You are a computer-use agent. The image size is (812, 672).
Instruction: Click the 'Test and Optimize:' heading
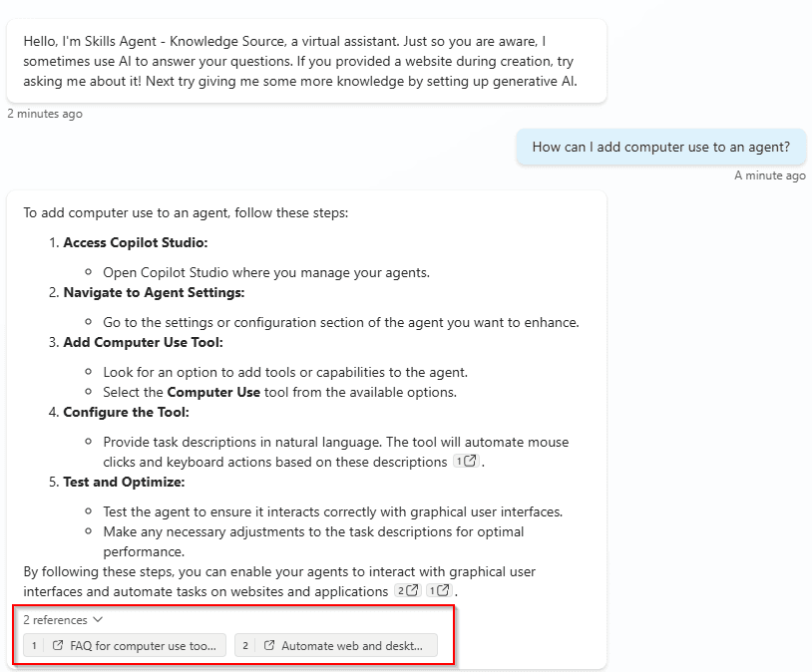[124, 482]
